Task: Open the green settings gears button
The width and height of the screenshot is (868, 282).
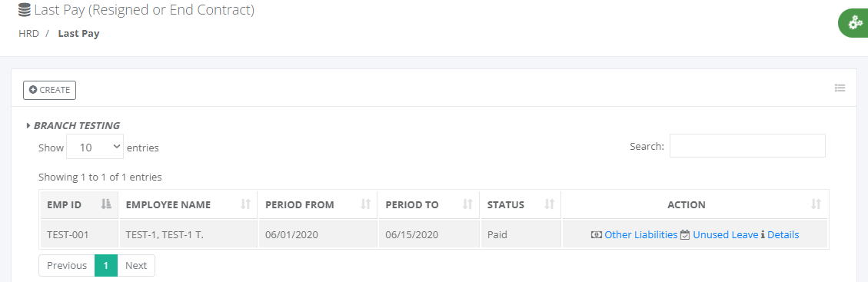Action: pos(854,23)
